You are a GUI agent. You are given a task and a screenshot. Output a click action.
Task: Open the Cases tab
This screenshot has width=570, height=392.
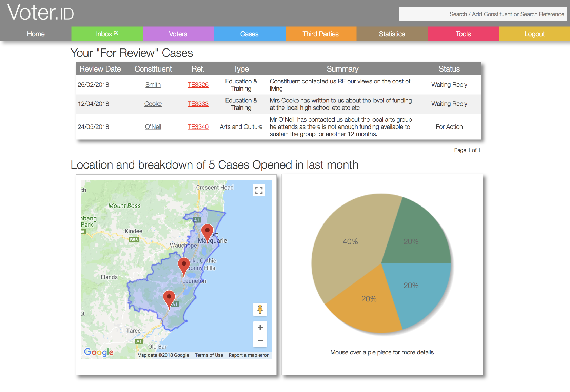(249, 34)
